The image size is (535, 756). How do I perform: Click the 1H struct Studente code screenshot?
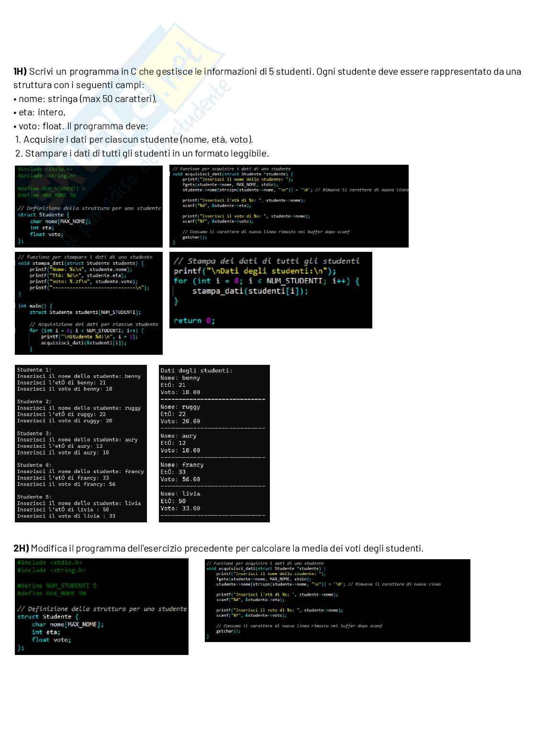(89, 206)
